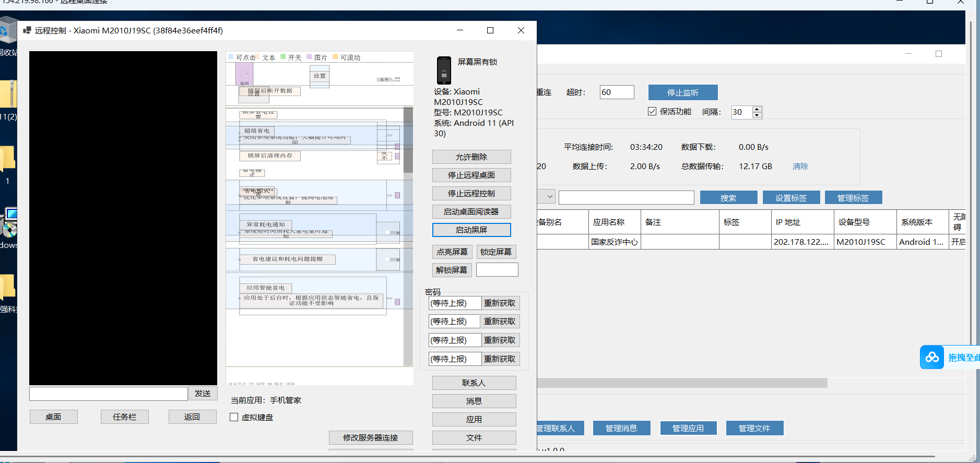
Task: Select the desktop folder named 1
Action: point(7,159)
